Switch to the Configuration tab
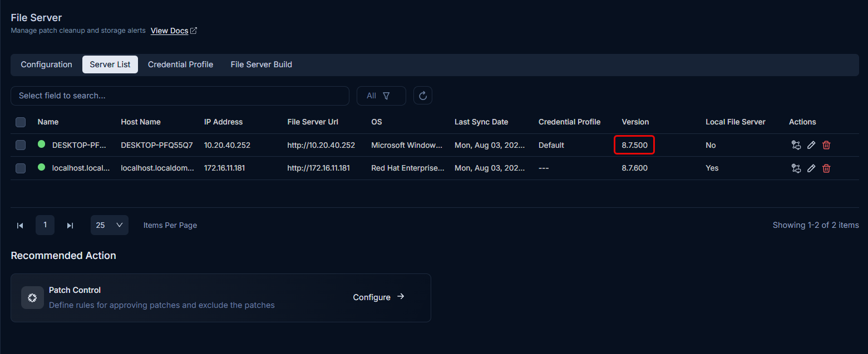The width and height of the screenshot is (868, 354). click(x=47, y=64)
